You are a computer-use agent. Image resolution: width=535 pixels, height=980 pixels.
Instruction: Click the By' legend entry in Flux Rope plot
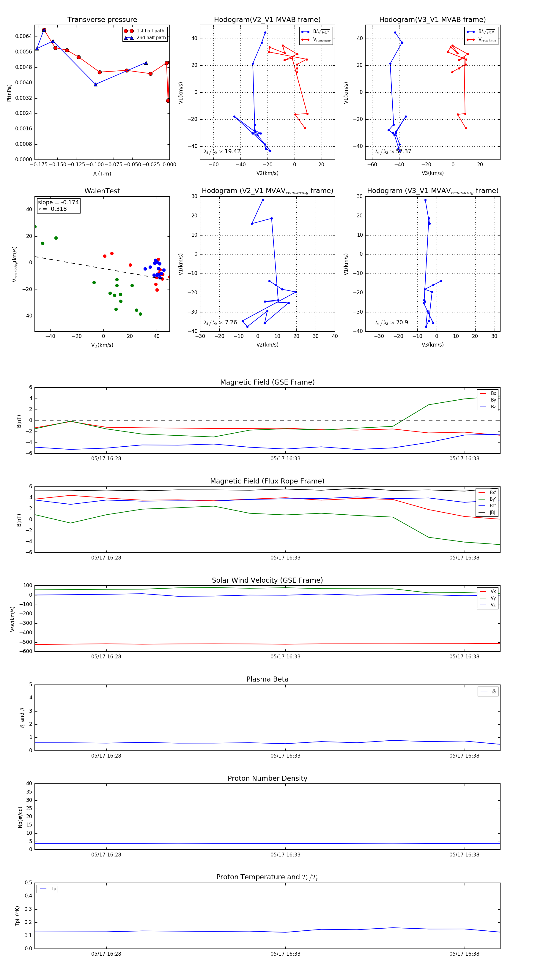tap(487, 499)
